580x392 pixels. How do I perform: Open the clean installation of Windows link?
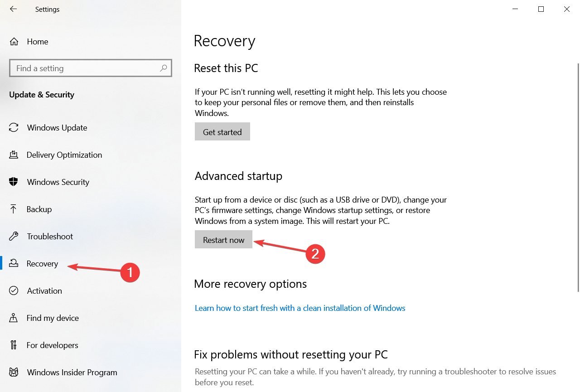300,308
